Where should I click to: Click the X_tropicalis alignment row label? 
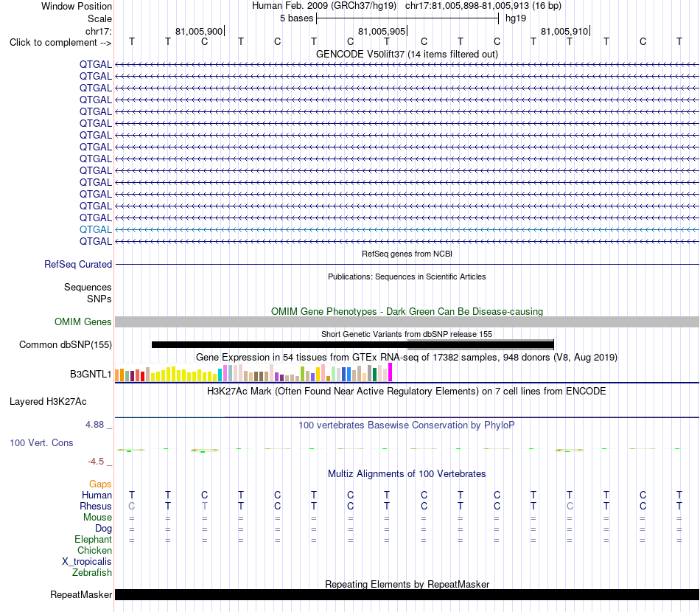(x=87, y=562)
